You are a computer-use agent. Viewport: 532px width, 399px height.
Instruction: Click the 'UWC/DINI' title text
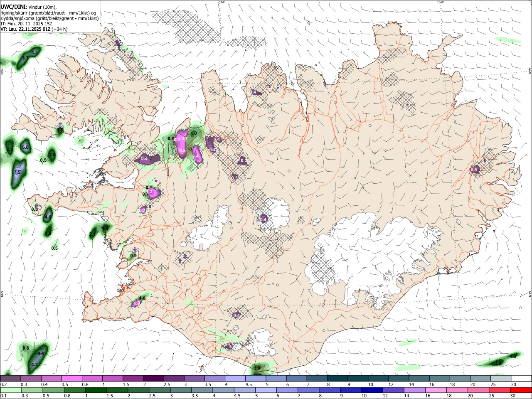click(x=13, y=6)
